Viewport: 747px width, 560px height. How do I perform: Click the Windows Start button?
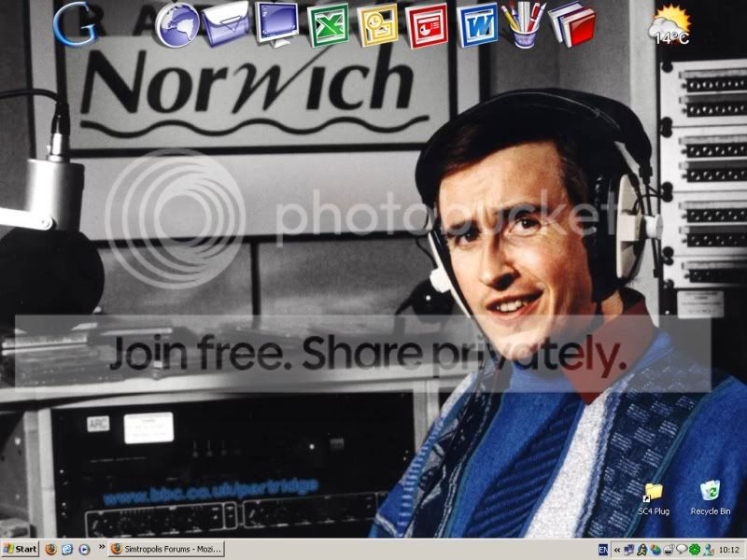[20, 549]
